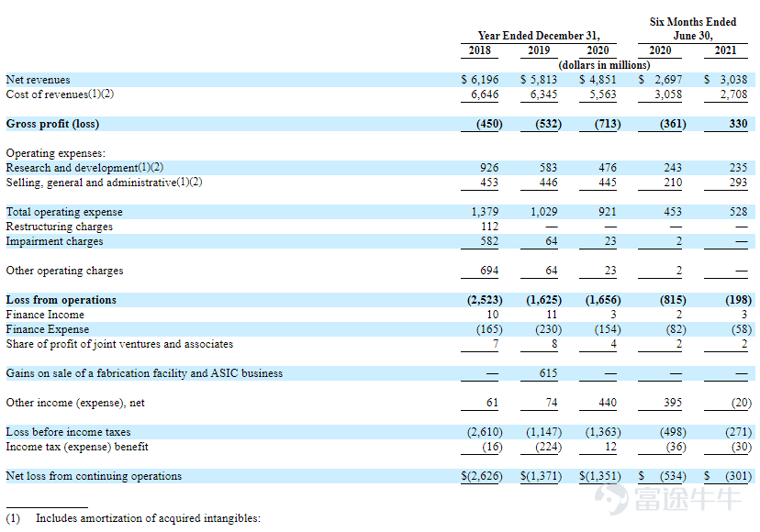
Task: Click the 2019 column header
Action: point(540,50)
